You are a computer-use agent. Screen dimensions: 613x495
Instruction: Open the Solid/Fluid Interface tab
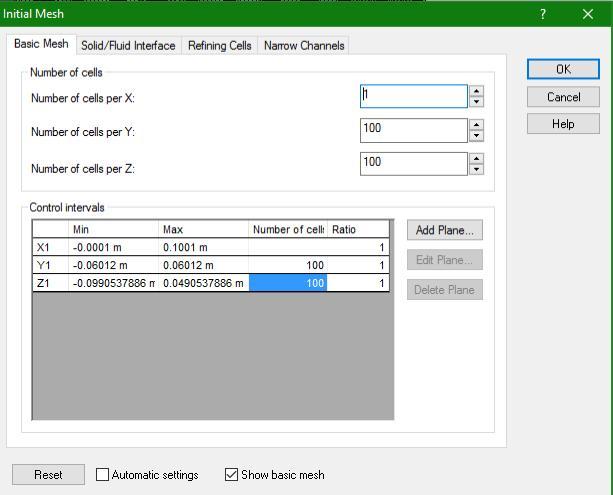128,45
